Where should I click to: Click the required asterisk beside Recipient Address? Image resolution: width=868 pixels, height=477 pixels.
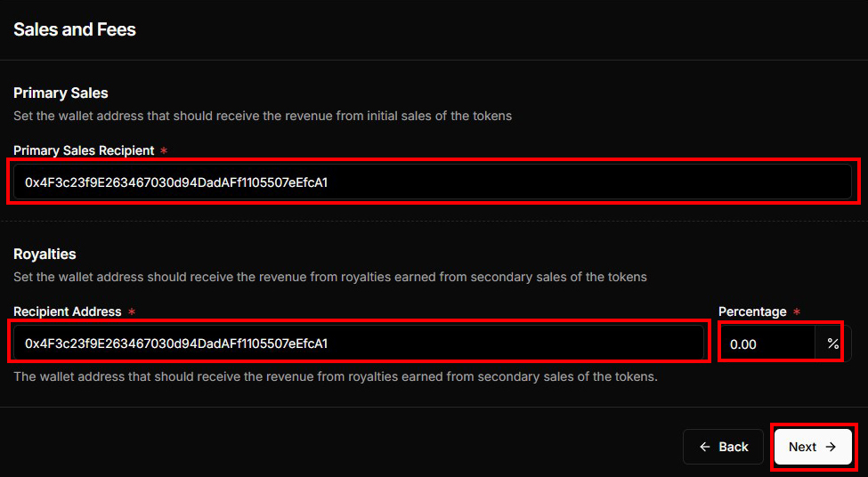(x=132, y=311)
